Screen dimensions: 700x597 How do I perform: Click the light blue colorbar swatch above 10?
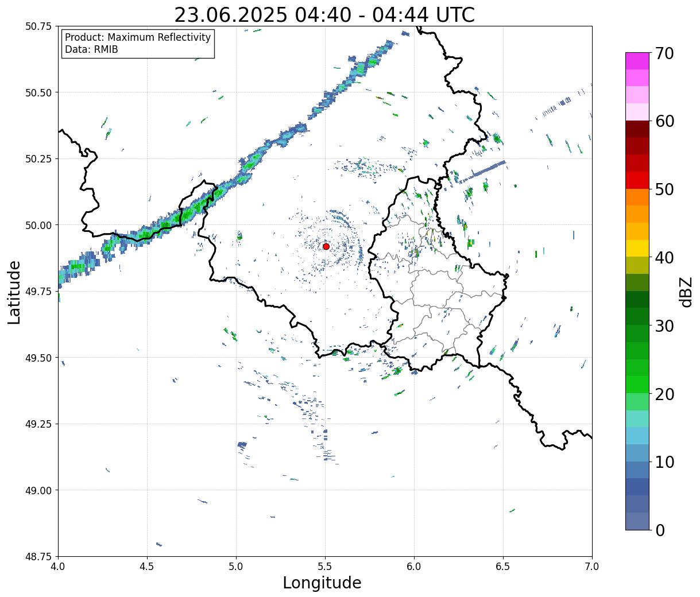[637, 452]
